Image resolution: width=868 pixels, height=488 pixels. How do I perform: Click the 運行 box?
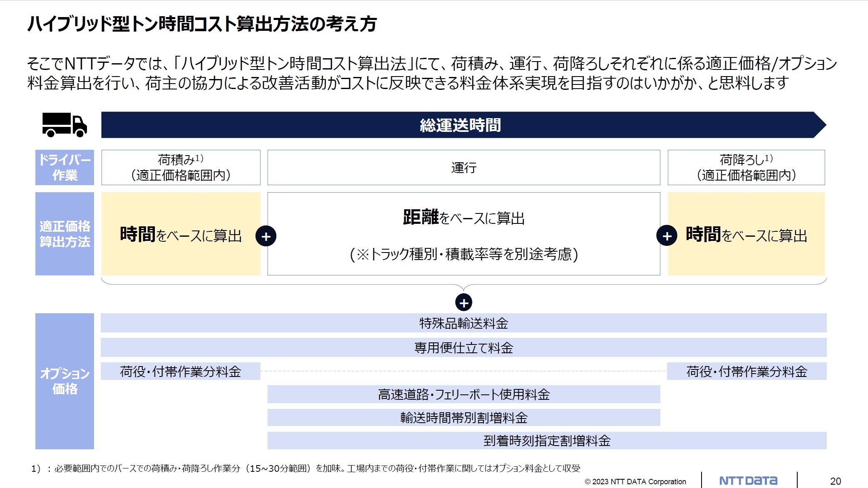click(x=464, y=167)
